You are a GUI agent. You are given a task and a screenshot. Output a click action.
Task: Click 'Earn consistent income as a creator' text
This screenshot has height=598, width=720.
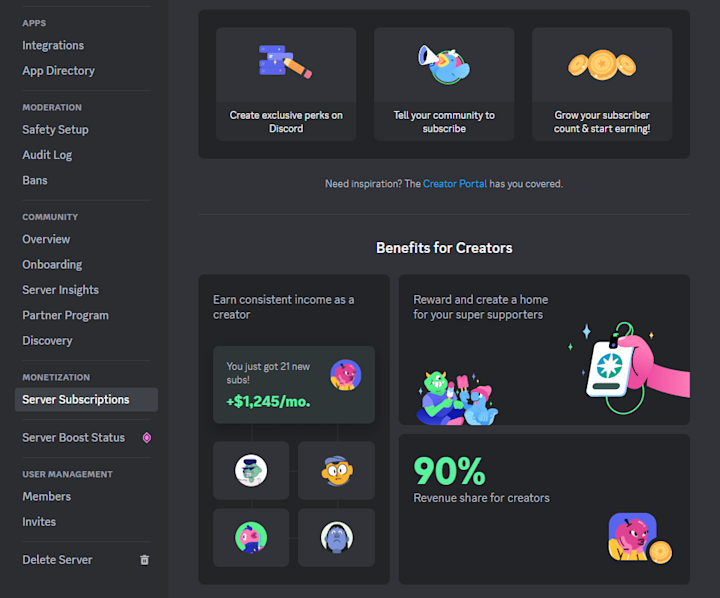pos(283,307)
